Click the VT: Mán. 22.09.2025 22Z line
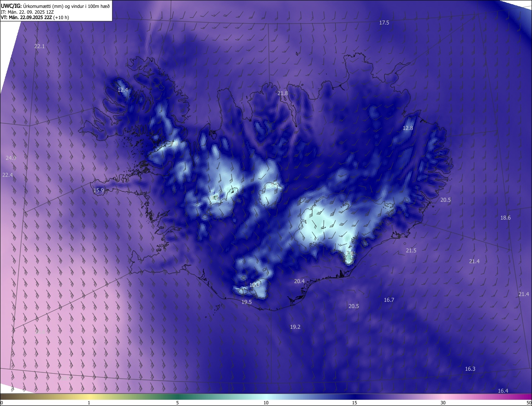The image size is (532, 406). click(35, 17)
